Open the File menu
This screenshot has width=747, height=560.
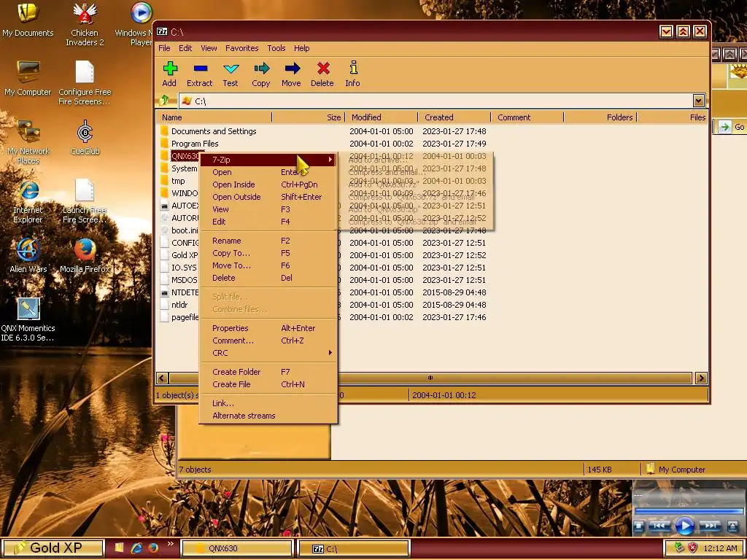pos(164,48)
